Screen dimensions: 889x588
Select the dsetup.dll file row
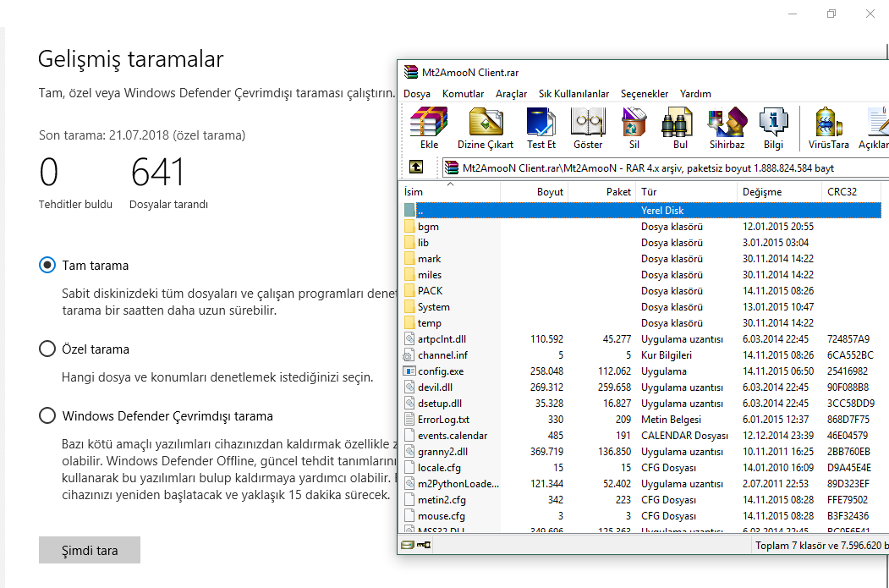coord(642,404)
